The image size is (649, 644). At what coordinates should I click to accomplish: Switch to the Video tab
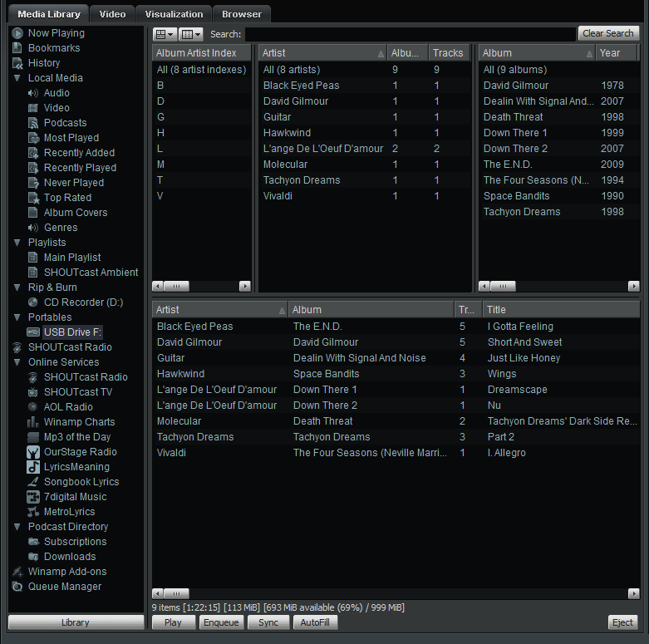(112, 14)
